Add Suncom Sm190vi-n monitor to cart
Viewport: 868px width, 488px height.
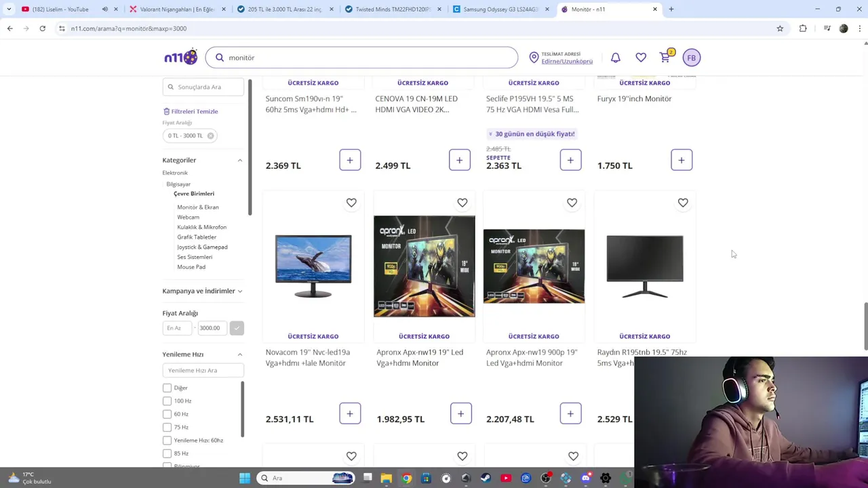click(x=350, y=161)
